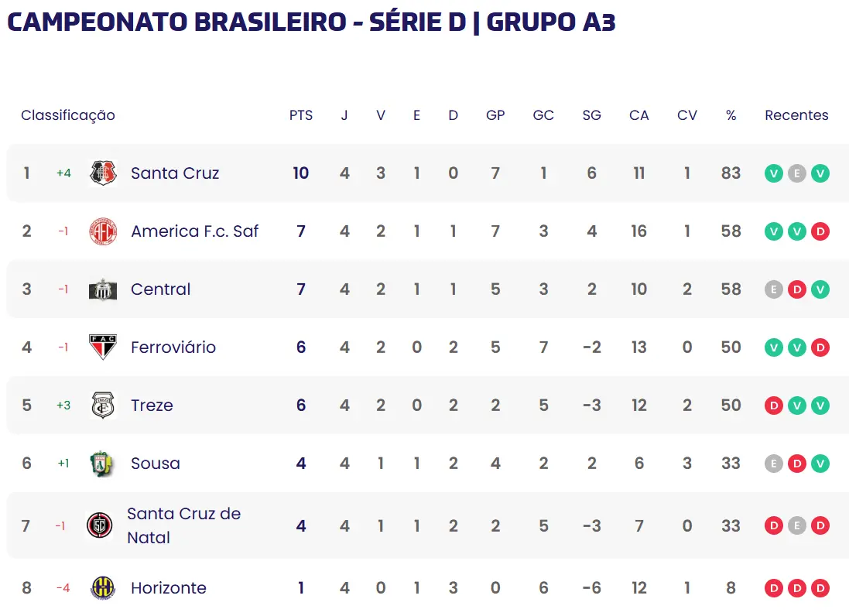849x616 pixels.
Task: Click the SG column header
Action: [591, 115]
